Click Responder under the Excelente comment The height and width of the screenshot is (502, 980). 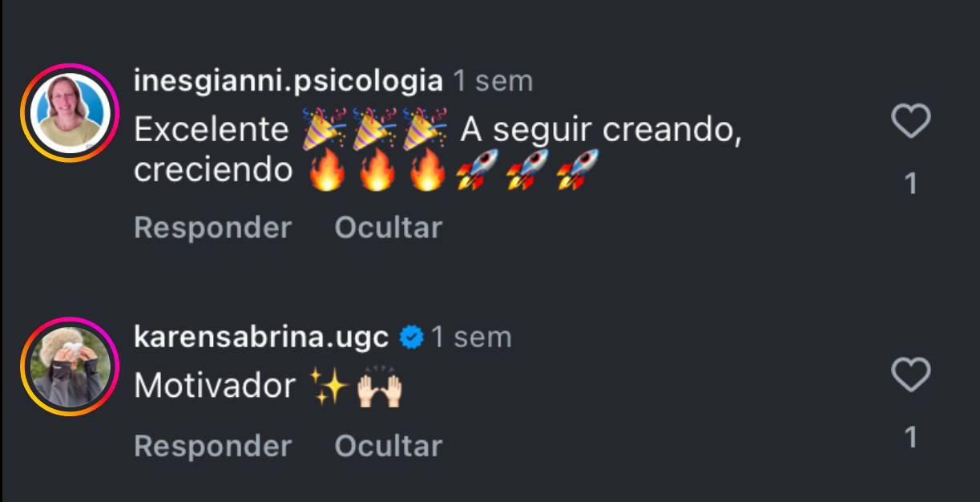pos(212,228)
